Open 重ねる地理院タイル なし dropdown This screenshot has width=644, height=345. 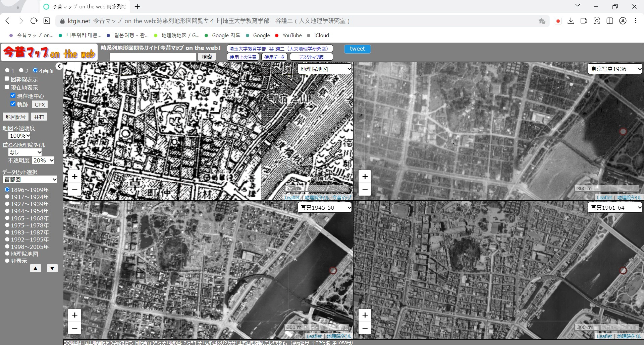click(x=25, y=152)
